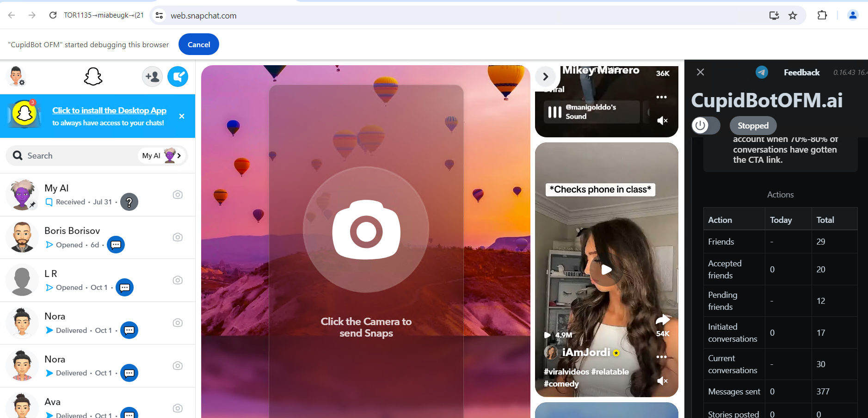
Task: Expand the My AI chip in search bar
Action: (x=162, y=156)
